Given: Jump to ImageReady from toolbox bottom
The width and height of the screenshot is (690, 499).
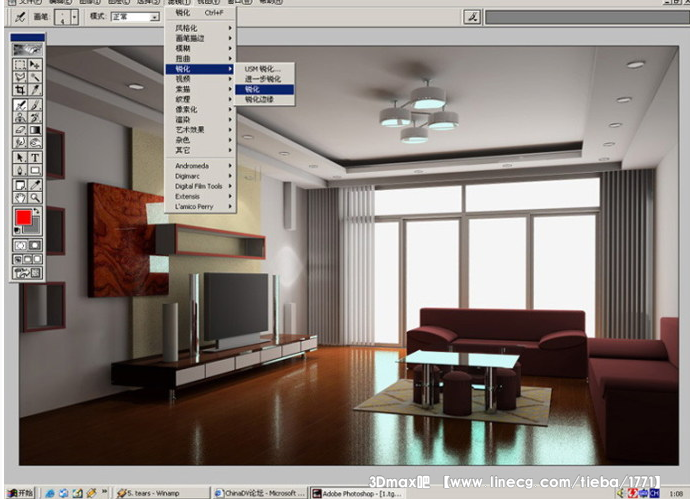Looking at the screenshot, I should [27, 273].
